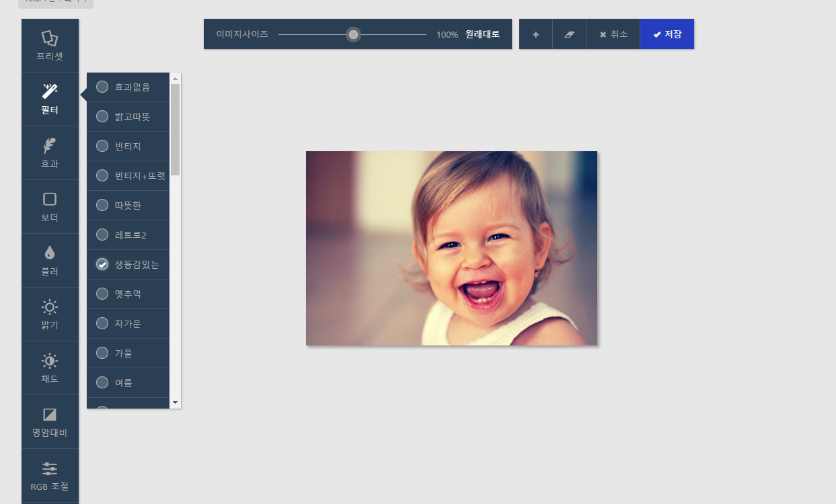
Task: Select the 효과 feather effects icon
Action: [50, 146]
